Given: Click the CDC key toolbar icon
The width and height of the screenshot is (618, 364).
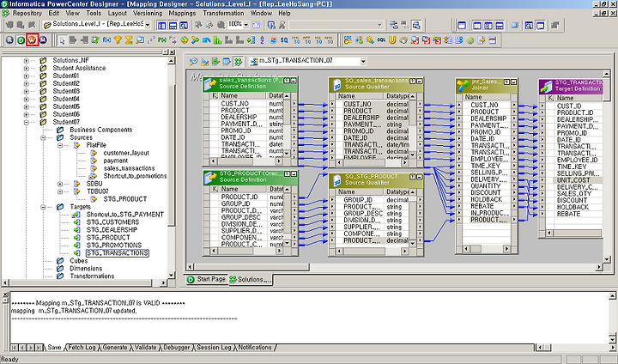Looking at the screenshot, I should 348,40.
